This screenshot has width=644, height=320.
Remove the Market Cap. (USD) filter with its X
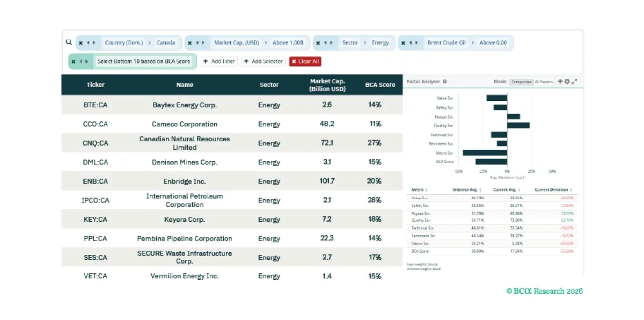[x=190, y=43]
